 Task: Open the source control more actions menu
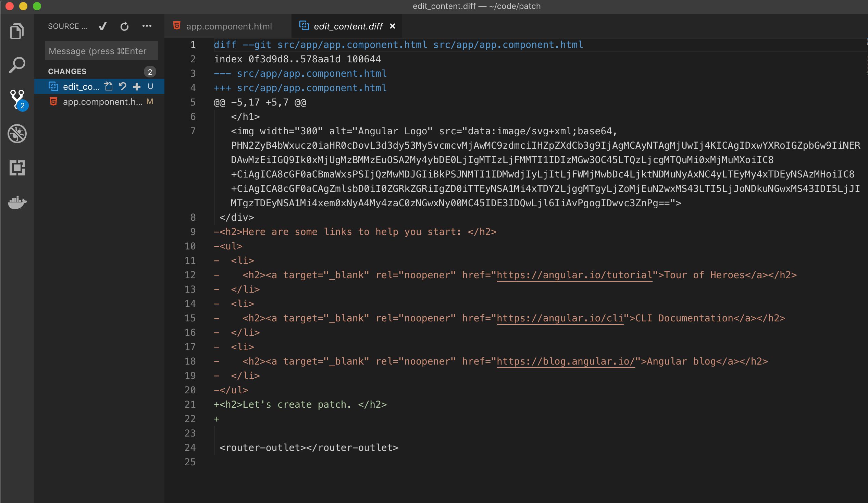click(x=147, y=26)
